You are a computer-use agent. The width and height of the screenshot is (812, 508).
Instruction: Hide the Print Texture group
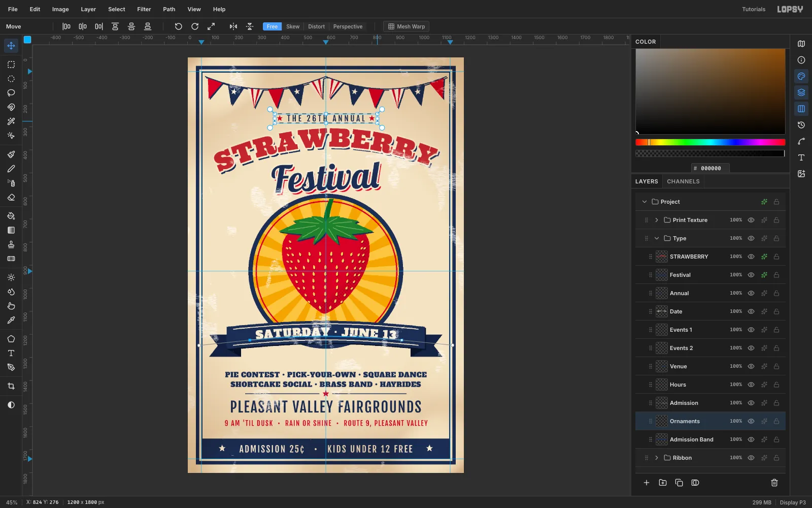[751, 220]
